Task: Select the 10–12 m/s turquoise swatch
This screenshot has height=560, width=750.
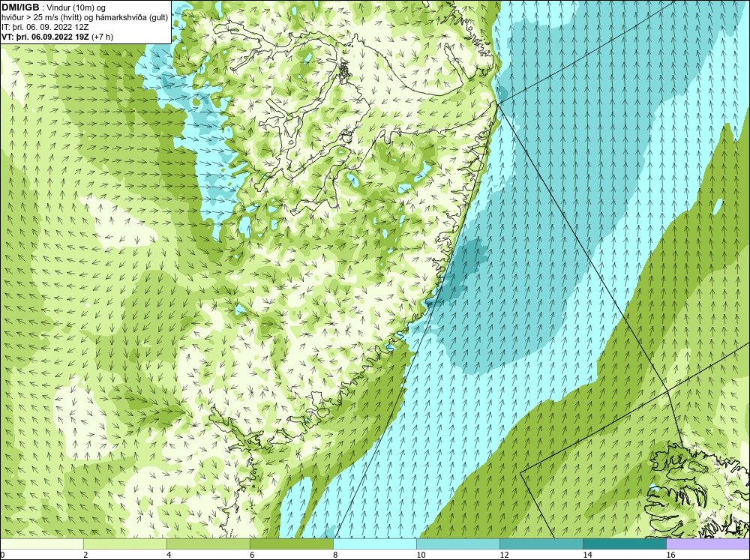Action: click(457, 544)
